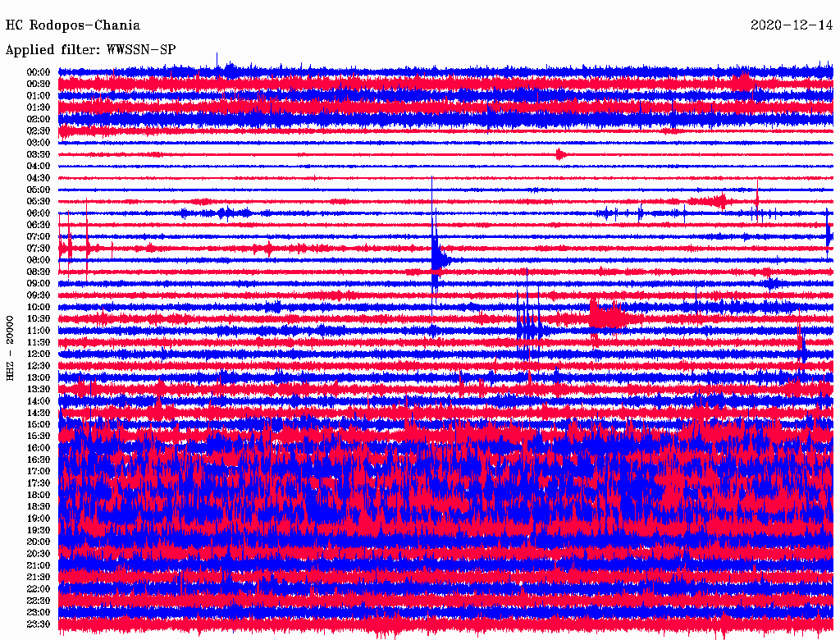
Task: Select the 08:30 time label
Action: 39,272
